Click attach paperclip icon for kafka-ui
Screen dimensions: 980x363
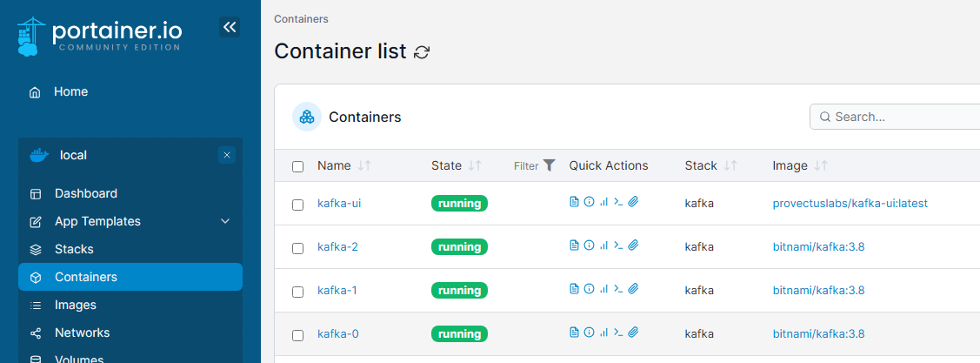pos(633,202)
